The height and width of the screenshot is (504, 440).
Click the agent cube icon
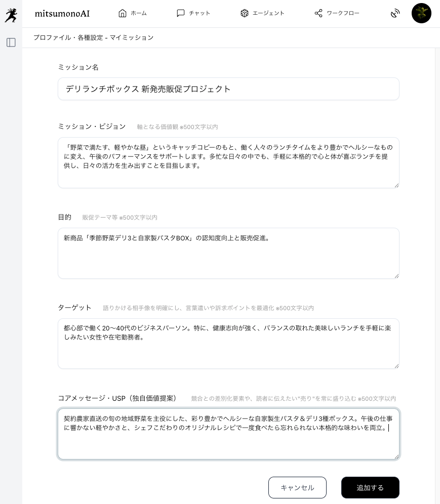point(245,13)
